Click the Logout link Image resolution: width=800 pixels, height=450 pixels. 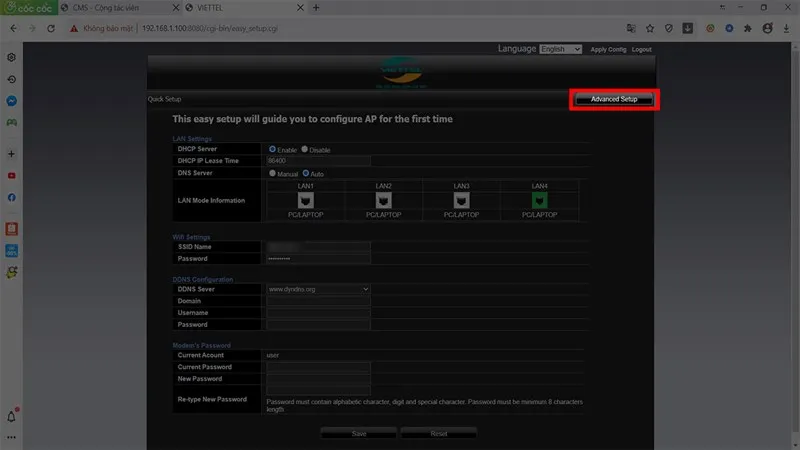[x=641, y=49]
